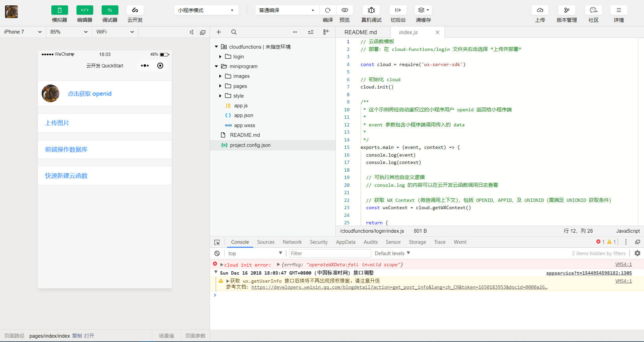Image resolution: width=644 pixels, height=342 pixels.
Task: Open the cloud development console
Action: tap(135, 10)
